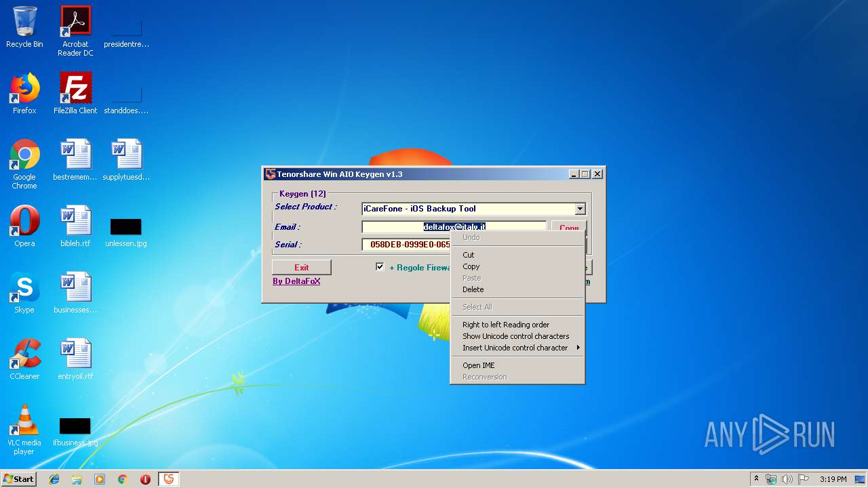Click the "Keygen (12)" group label

pyautogui.click(x=302, y=194)
